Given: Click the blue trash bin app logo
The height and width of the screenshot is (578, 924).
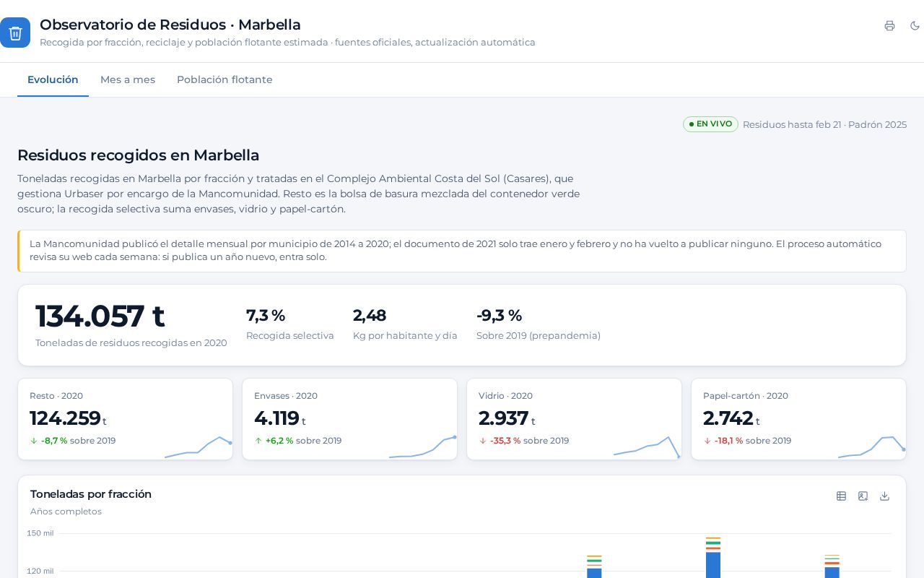Looking at the screenshot, I should tap(15, 33).
